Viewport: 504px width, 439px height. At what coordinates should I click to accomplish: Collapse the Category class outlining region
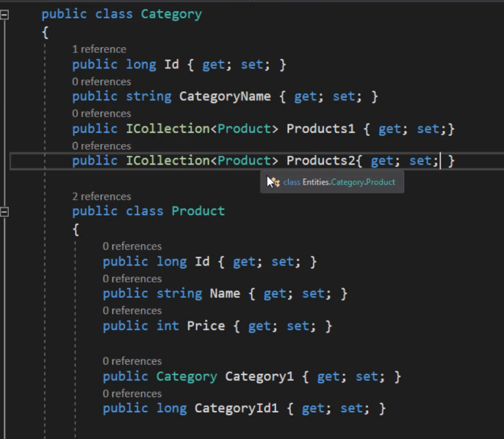(4, 15)
